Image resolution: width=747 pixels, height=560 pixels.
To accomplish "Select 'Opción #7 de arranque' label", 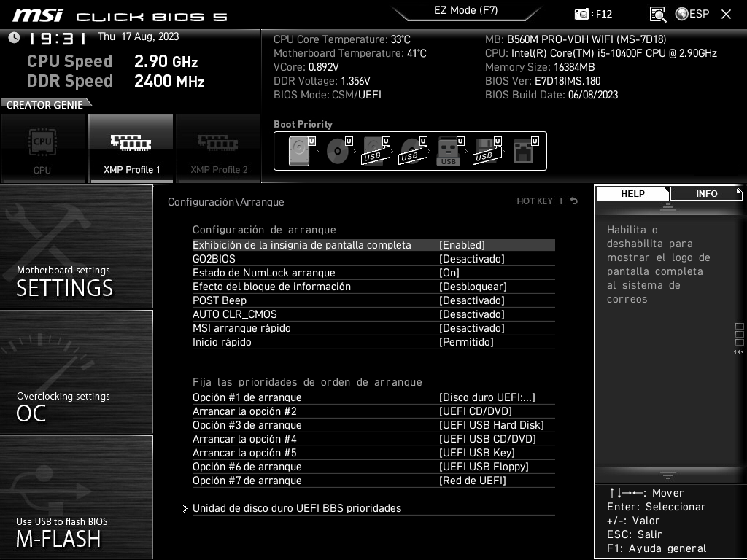I will tap(247, 480).
